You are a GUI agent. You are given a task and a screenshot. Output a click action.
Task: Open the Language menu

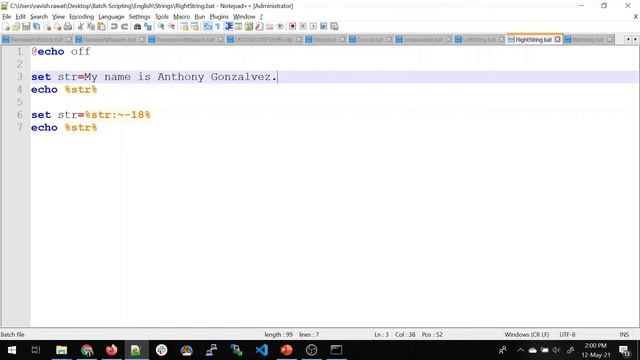(111, 17)
